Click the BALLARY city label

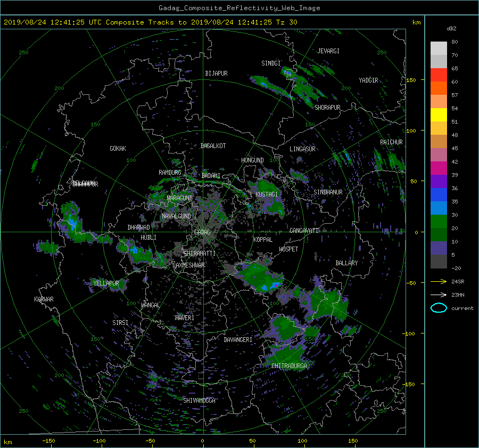(x=346, y=263)
